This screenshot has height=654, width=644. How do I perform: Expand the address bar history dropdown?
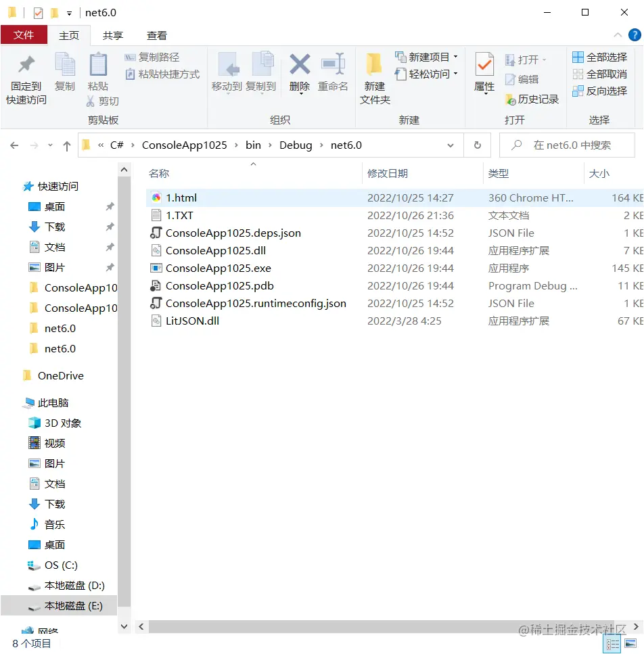pos(451,145)
